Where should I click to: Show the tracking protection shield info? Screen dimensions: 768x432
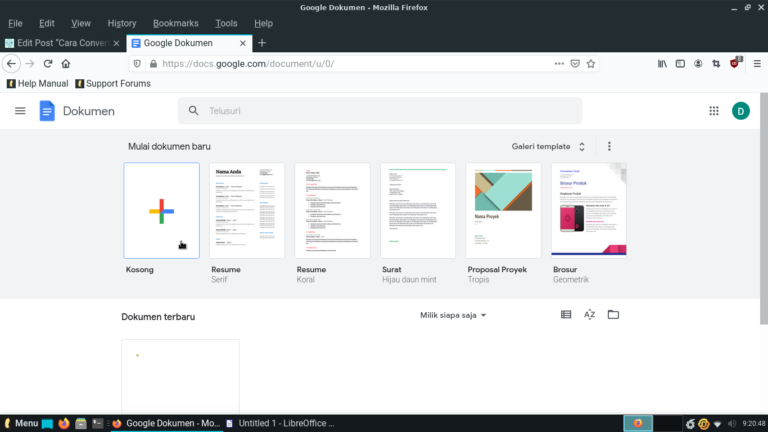(x=137, y=64)
